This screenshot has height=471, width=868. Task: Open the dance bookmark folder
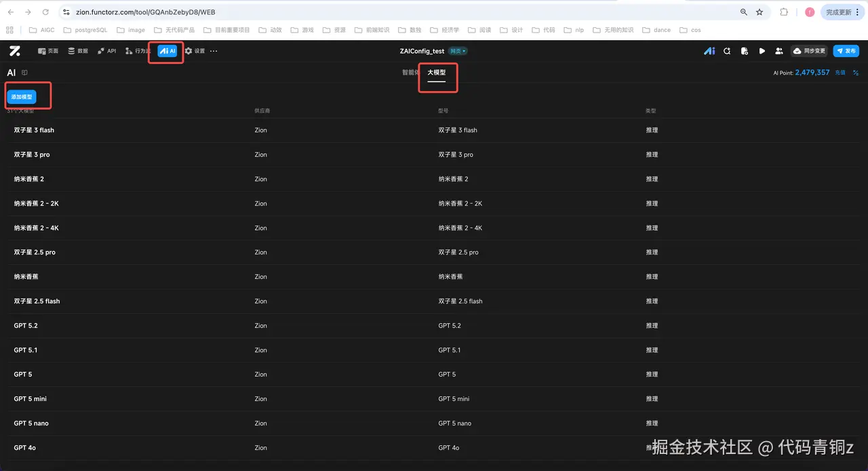[656, 30]
